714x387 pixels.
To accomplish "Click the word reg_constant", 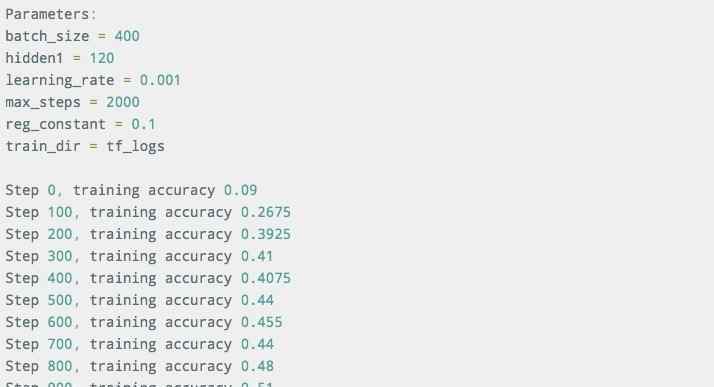I will pyautogui.click(x=56, y=124).
